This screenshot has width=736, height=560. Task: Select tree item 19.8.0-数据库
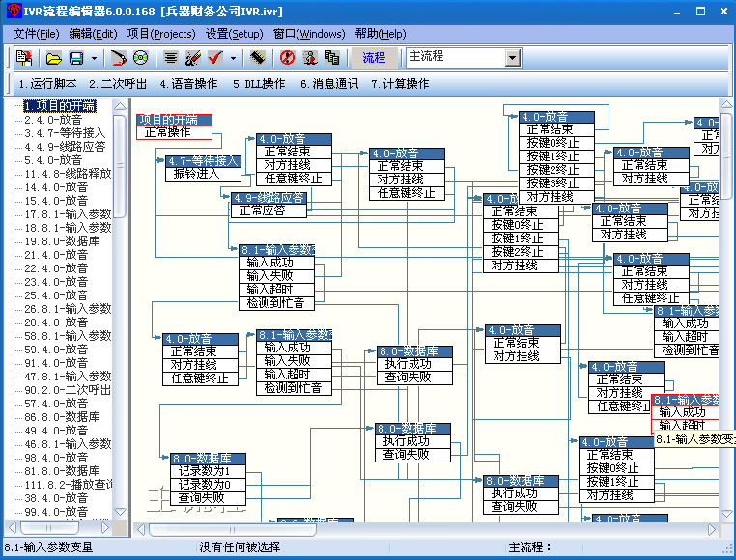coord(62,241)
